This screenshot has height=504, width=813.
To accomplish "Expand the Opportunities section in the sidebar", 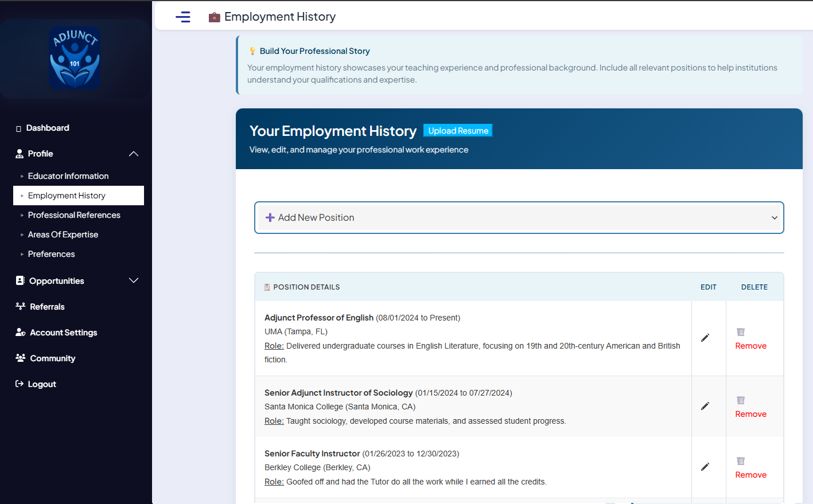I will (x=133, y=280).
